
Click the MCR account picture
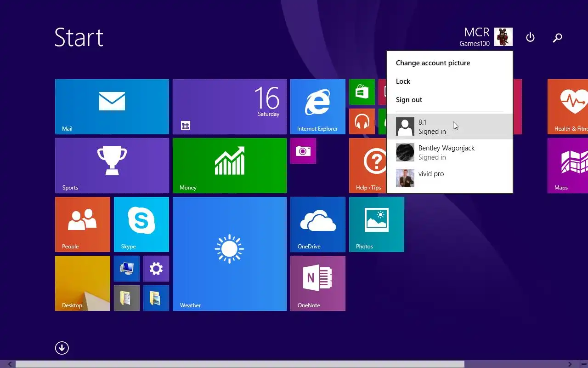(503, 37)
